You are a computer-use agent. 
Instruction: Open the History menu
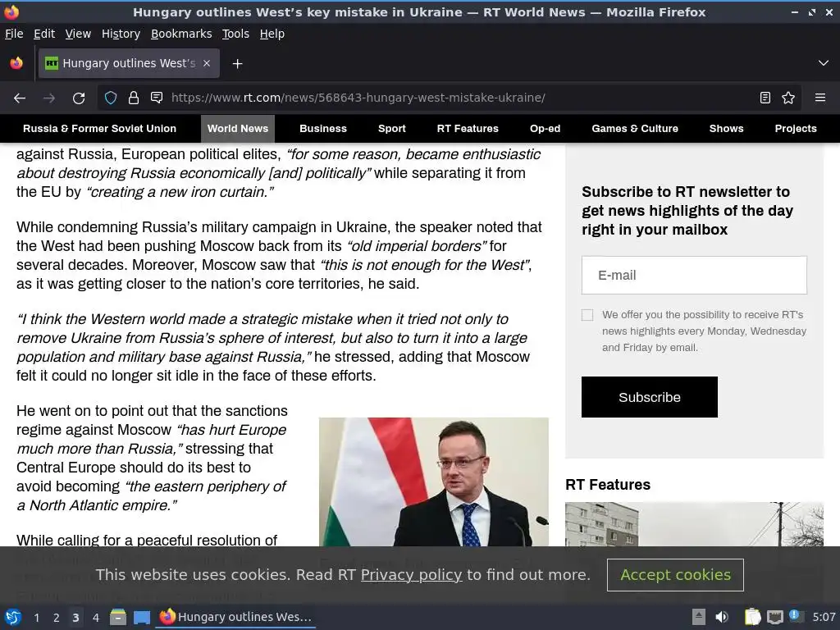(121, 34)
